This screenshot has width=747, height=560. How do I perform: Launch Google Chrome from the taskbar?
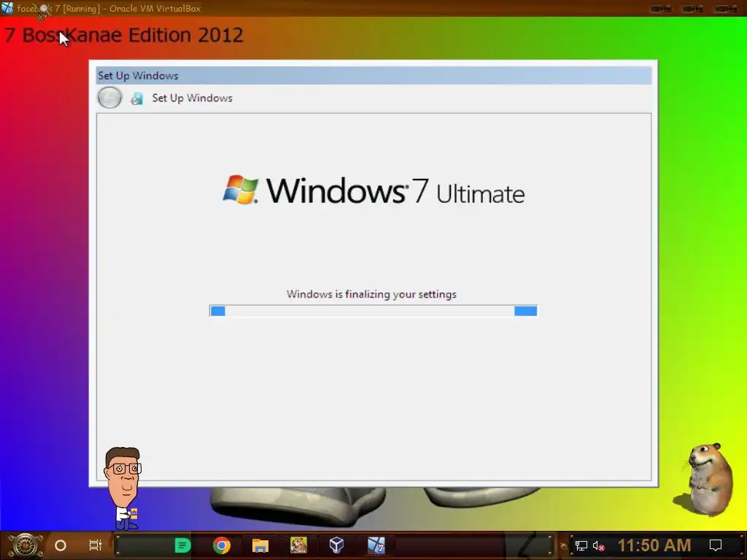222,545
